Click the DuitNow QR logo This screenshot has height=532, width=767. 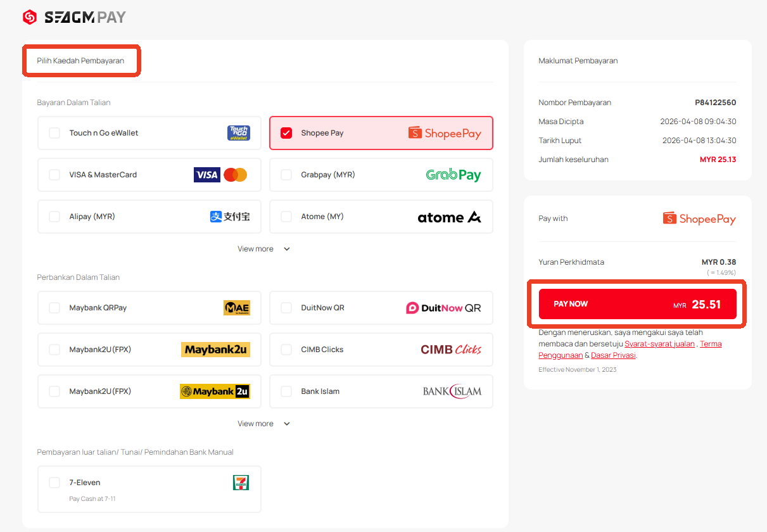click(x=443, y=308)
